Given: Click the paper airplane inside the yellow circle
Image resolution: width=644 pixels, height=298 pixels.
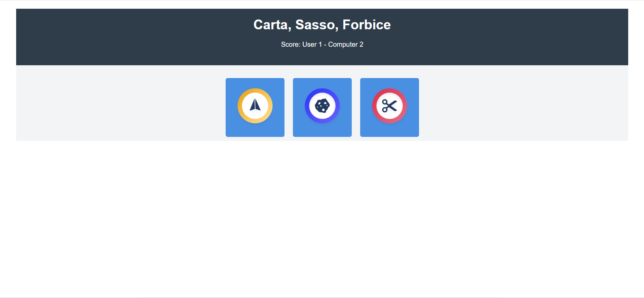Looking at the screenshot, I should tap(255, 106).
